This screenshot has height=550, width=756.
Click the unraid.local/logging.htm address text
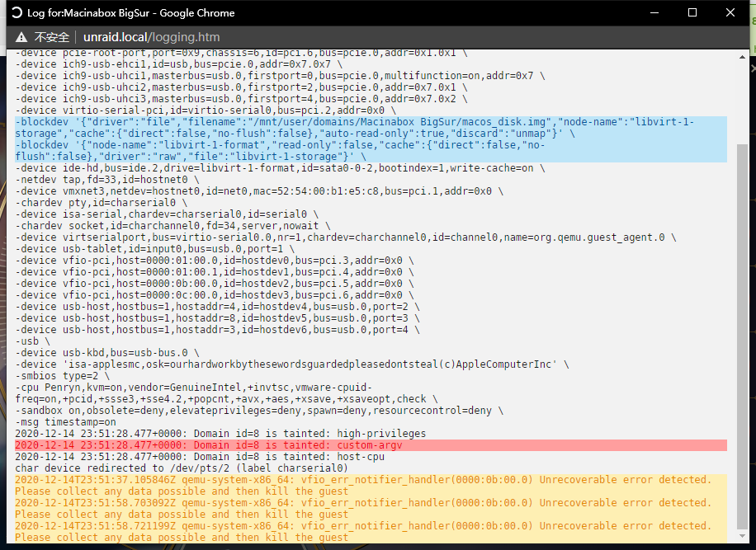(151, 37)
